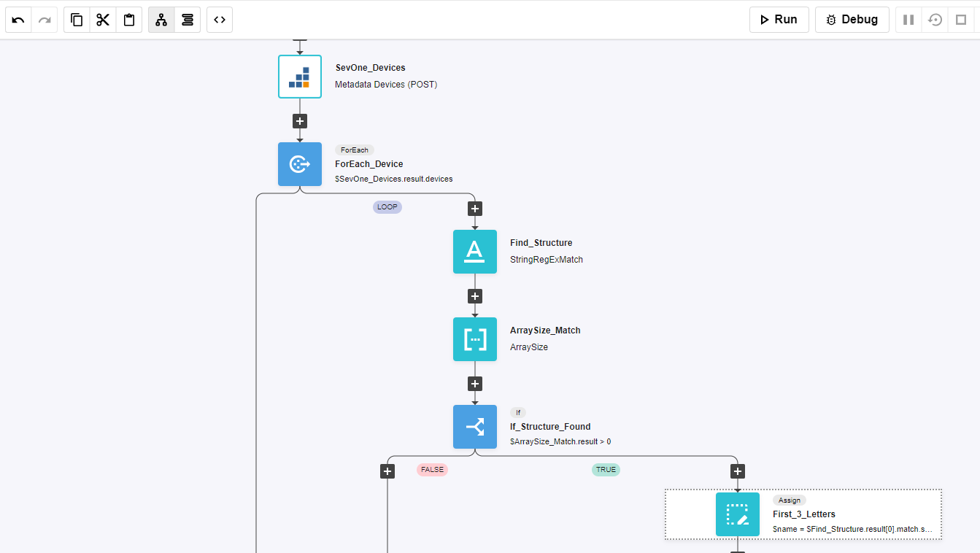
Task: Select the First_3_Letters assign block icon
Action: 738,514
